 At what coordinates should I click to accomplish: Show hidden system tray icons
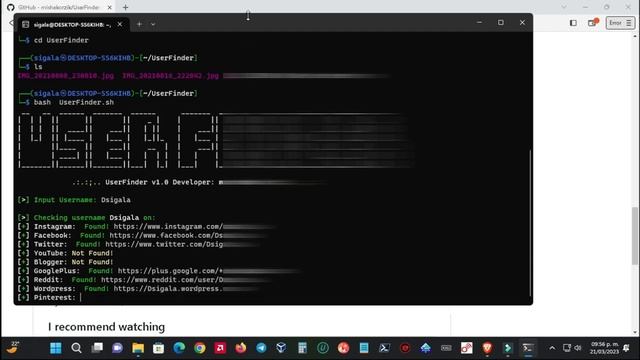click(x=552, y=348)
